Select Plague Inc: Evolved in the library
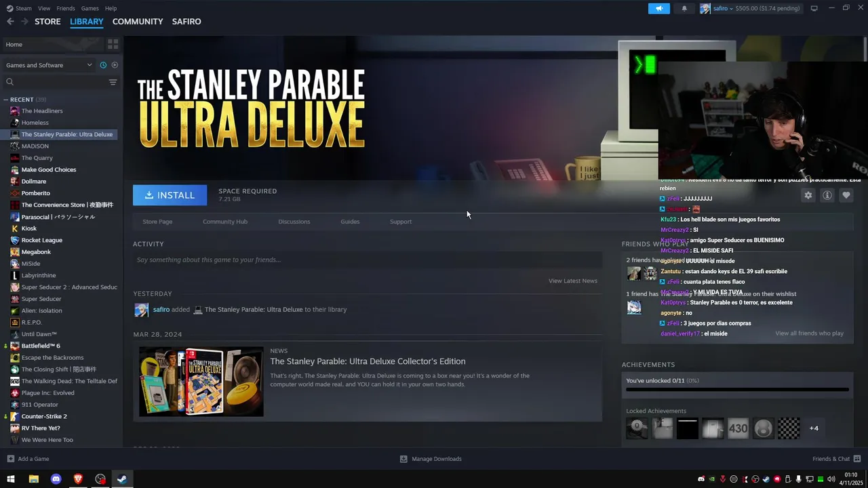This screenshot has width=868, height=488. pos(47,393)
